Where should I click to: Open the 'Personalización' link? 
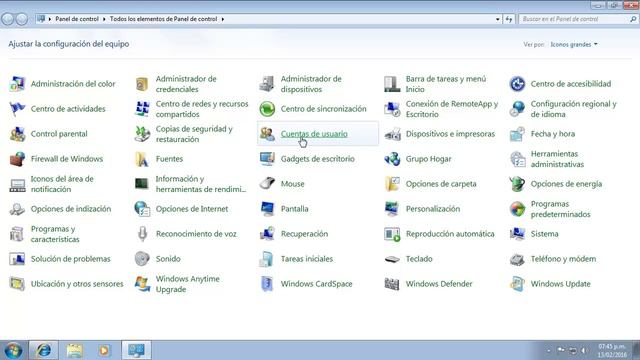(x=433, y=209)
